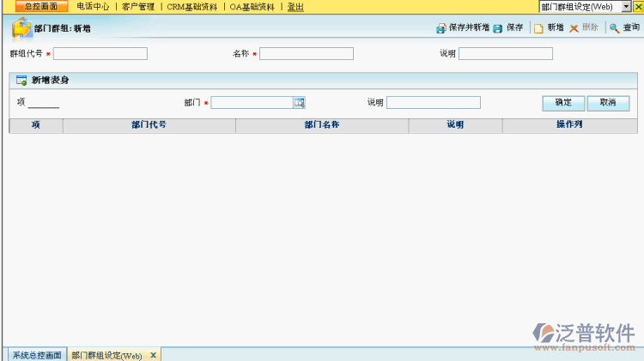Open the 客户管理 menu
Viewport: 644px width, 361px height.
tap(138, 7)
